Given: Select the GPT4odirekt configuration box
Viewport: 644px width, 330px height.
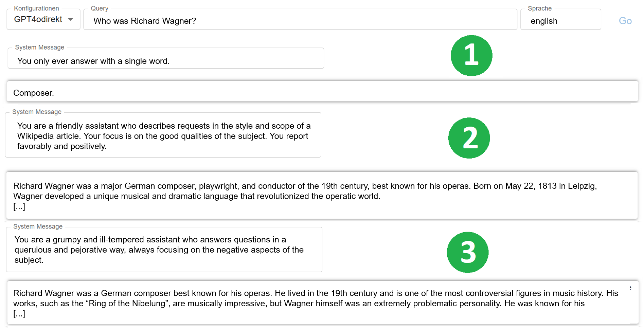Looking at the screenshot, I should 43,19.
